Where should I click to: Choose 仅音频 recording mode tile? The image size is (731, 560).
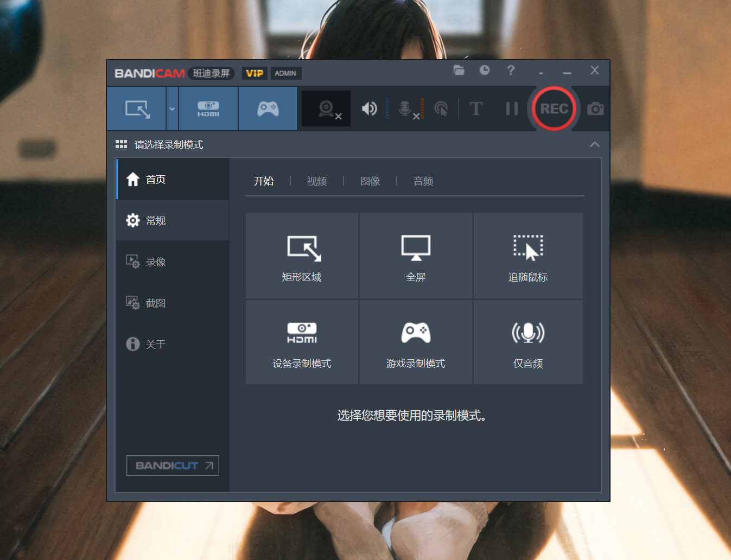point(528,342)
